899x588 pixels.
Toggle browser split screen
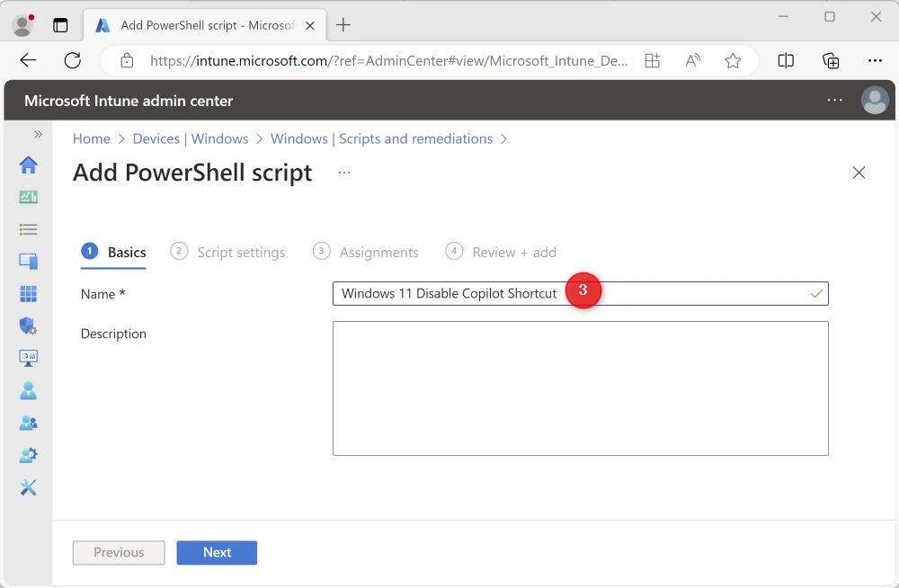786,60
